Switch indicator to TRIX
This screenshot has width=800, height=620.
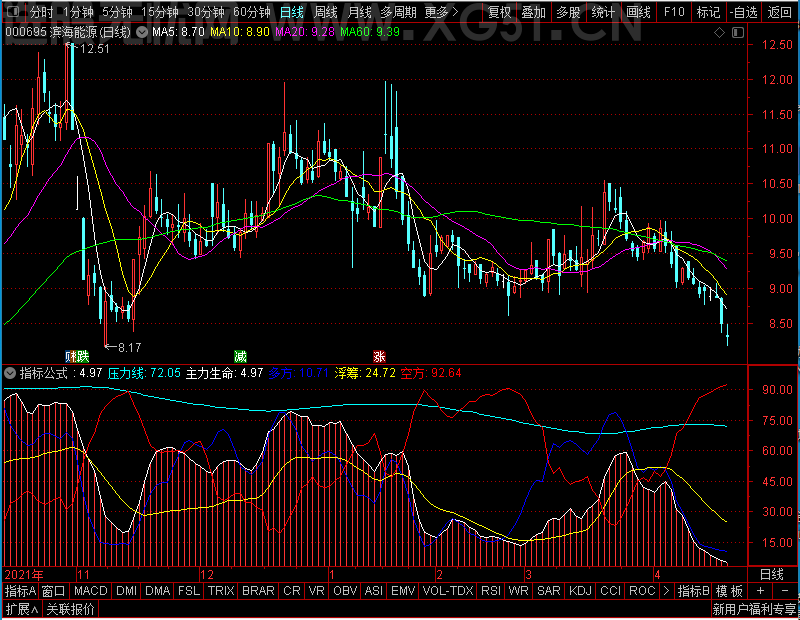(x=221, y=591)
